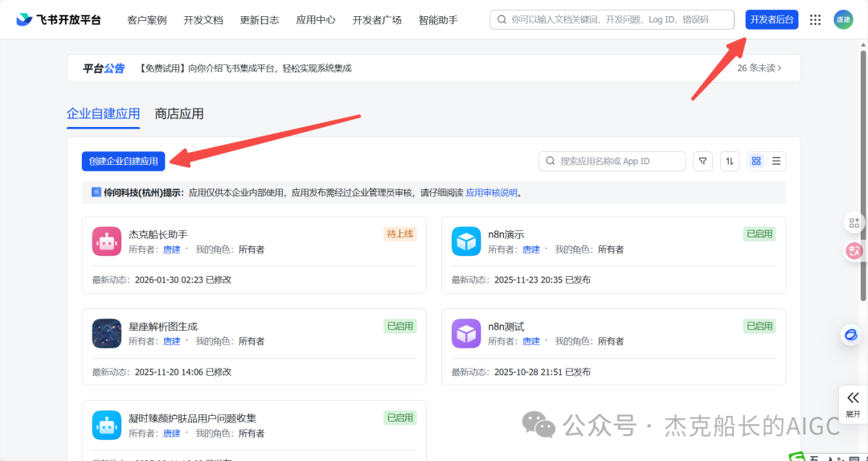View the 26 条未读 unread announcements
The image size is (868, 461).
click(x=760, y=68)
